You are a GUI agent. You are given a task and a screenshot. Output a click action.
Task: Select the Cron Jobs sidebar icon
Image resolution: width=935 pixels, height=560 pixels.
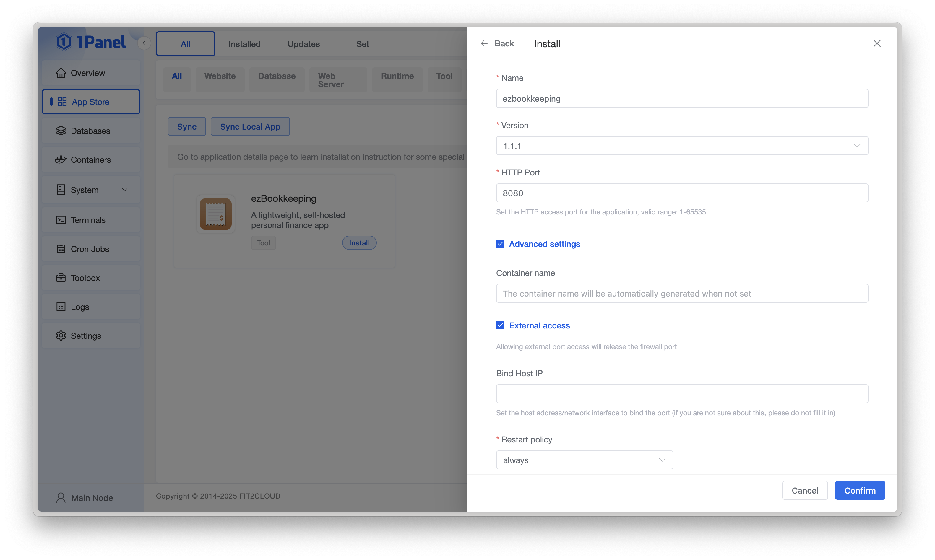[61, 249]
